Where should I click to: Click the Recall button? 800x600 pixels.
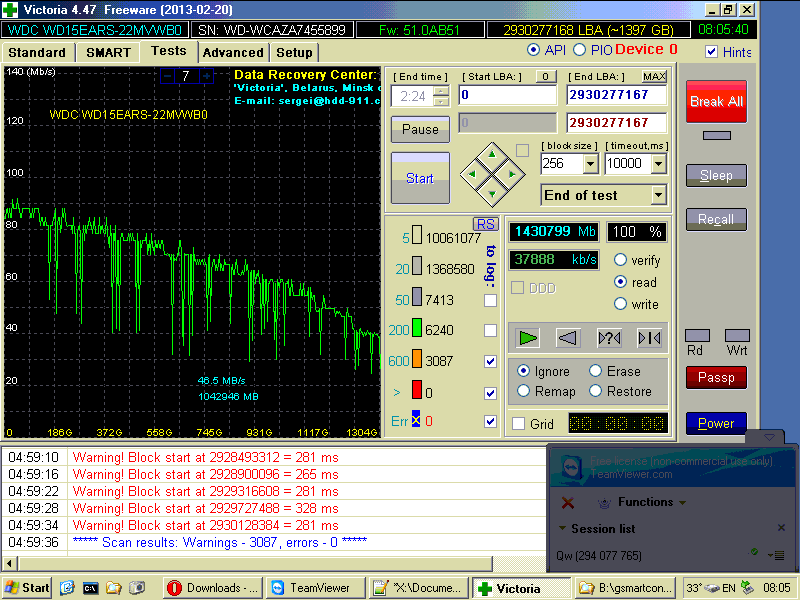pyautogui.click(x=716, y=219)
